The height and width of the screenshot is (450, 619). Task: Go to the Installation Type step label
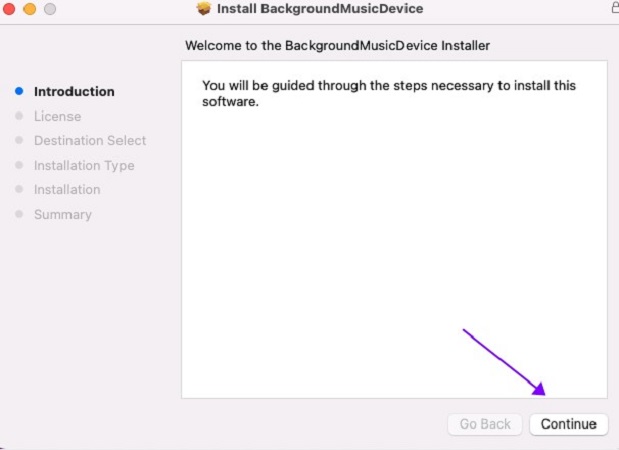tap(84, 166)
